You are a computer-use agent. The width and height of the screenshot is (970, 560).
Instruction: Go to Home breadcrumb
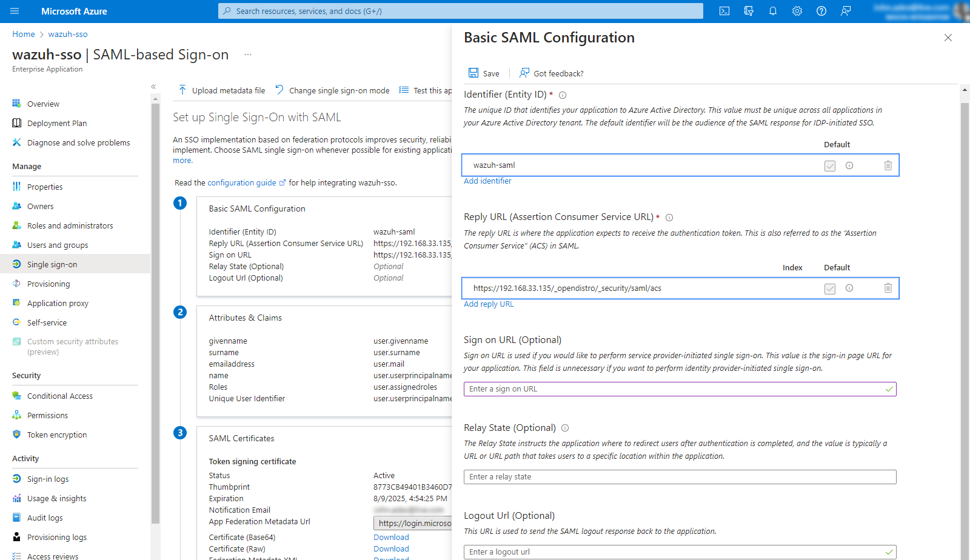coord(24,35)
